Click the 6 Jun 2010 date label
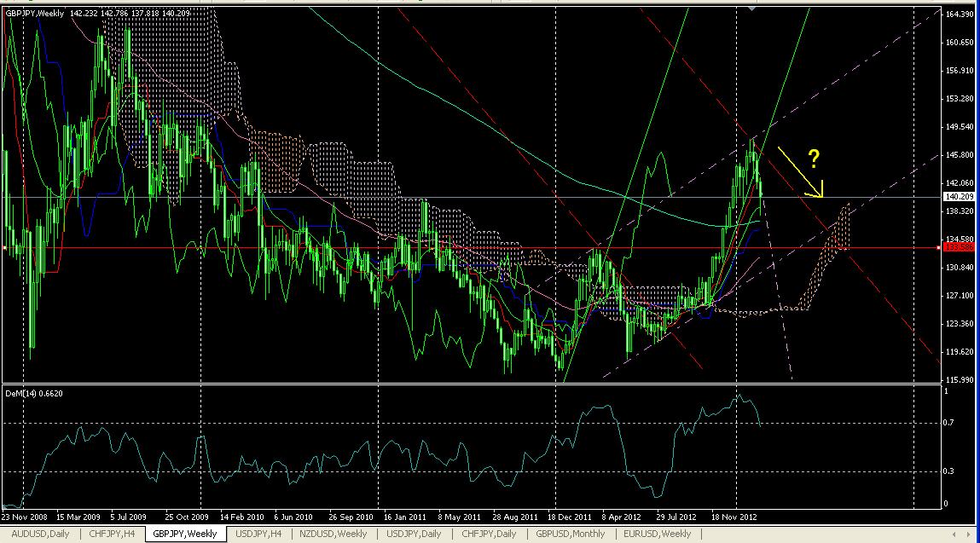This screenshot has height=543, width=980. [293, 517]
